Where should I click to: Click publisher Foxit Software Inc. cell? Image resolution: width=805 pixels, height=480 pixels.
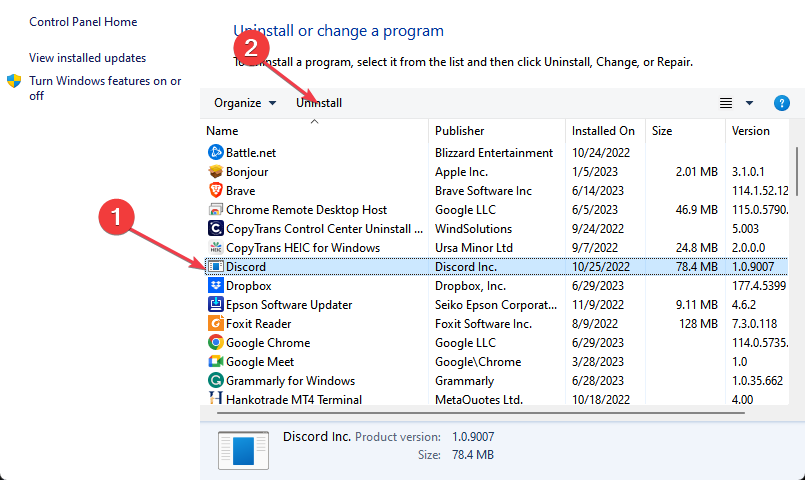[483, 323]
